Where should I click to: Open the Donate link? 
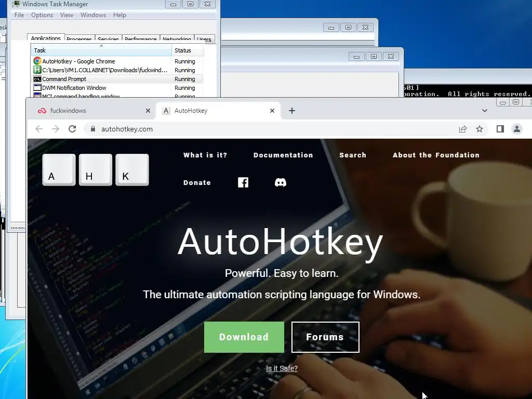point(197,182)
